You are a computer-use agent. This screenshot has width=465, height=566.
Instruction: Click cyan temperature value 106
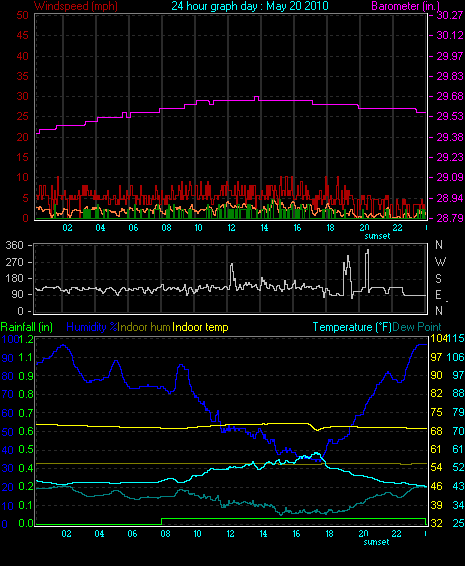(455, 357)
